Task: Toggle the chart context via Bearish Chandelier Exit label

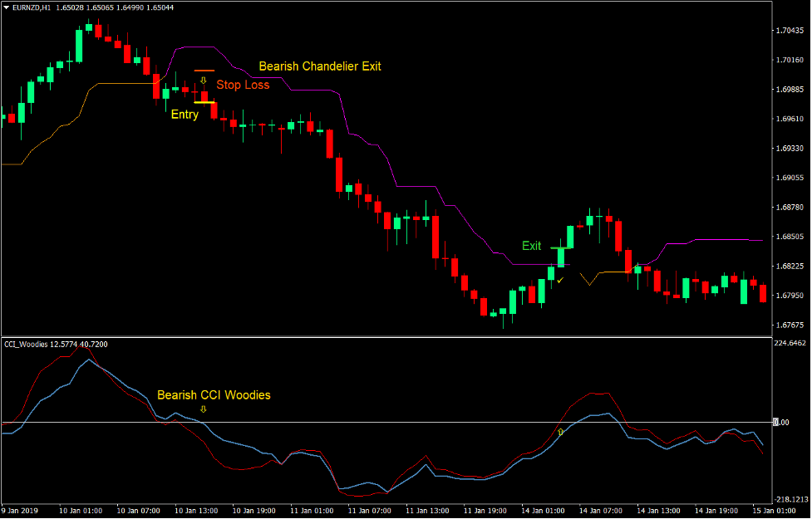Action: pyautogui.click(x=320, y=66)
